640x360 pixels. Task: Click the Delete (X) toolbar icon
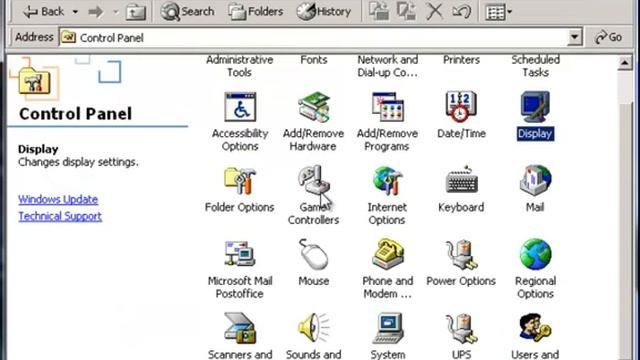point(434,11)
